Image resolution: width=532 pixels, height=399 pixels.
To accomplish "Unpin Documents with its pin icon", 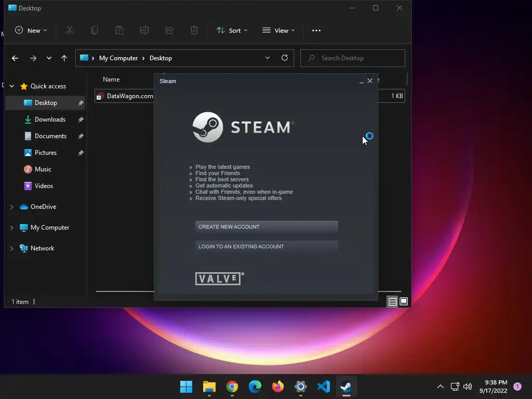I will click(x=81, y=136).
